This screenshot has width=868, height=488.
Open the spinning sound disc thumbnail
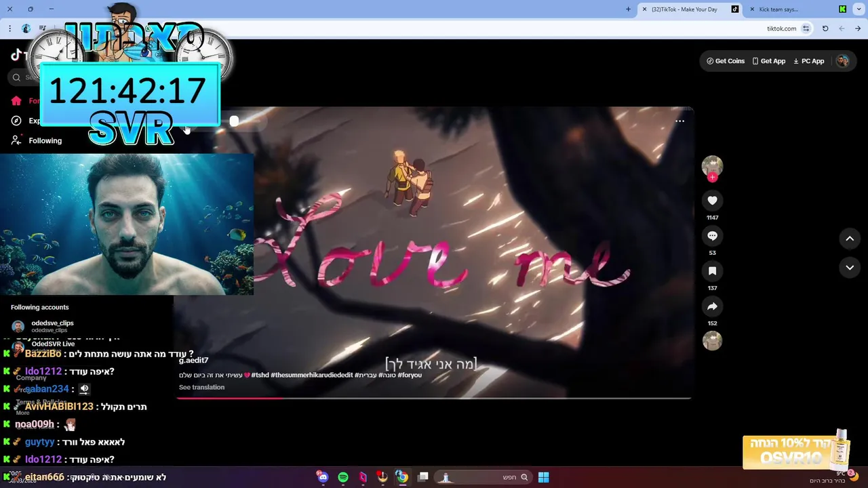coord(712,341)
